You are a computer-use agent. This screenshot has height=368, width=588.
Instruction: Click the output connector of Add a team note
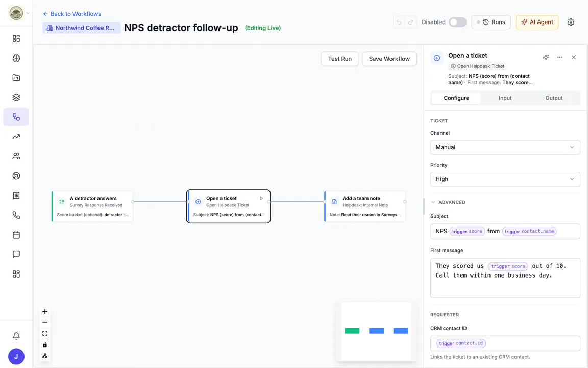pos(405,202)
